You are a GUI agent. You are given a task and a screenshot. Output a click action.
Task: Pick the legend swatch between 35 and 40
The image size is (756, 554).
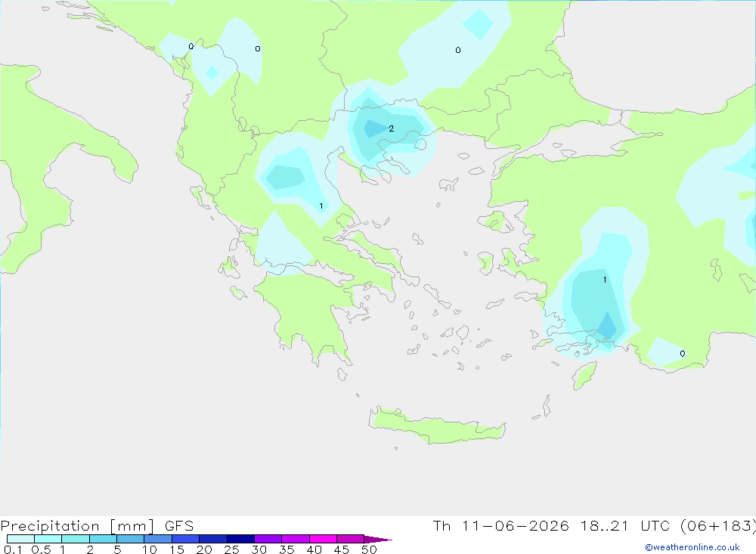click(x=296, y=539)
